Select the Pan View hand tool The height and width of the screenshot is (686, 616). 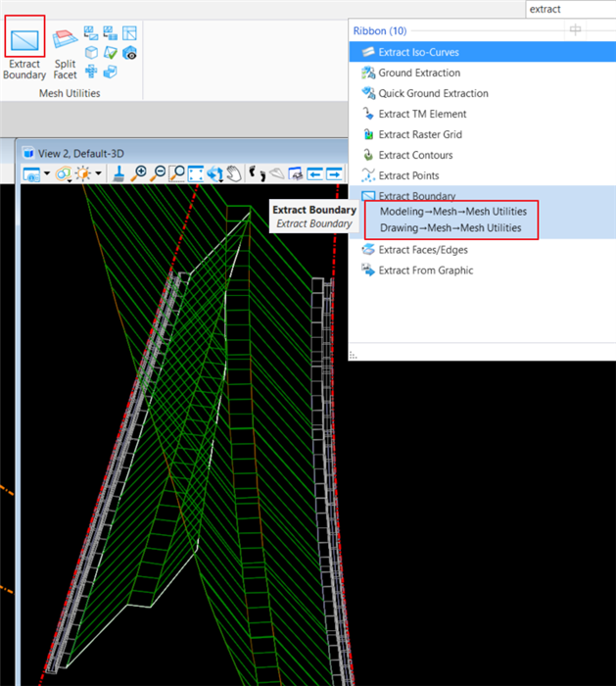233,174
